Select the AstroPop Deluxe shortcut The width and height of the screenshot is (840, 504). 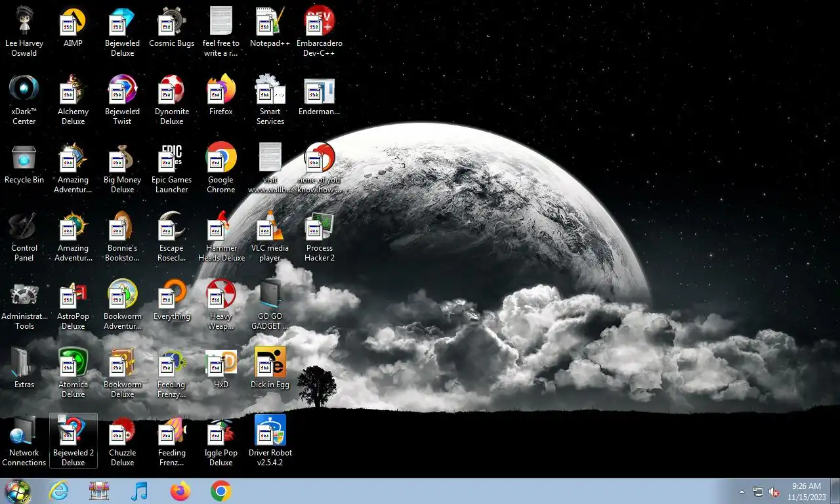coord(73,304)
